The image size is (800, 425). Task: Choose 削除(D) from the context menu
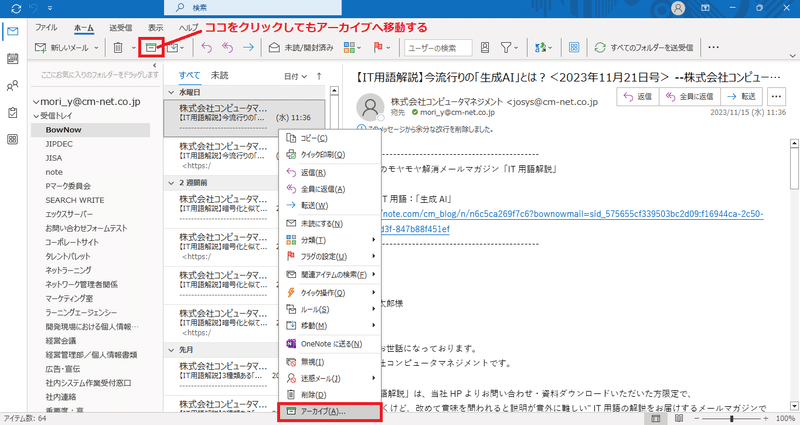[330, 395]
